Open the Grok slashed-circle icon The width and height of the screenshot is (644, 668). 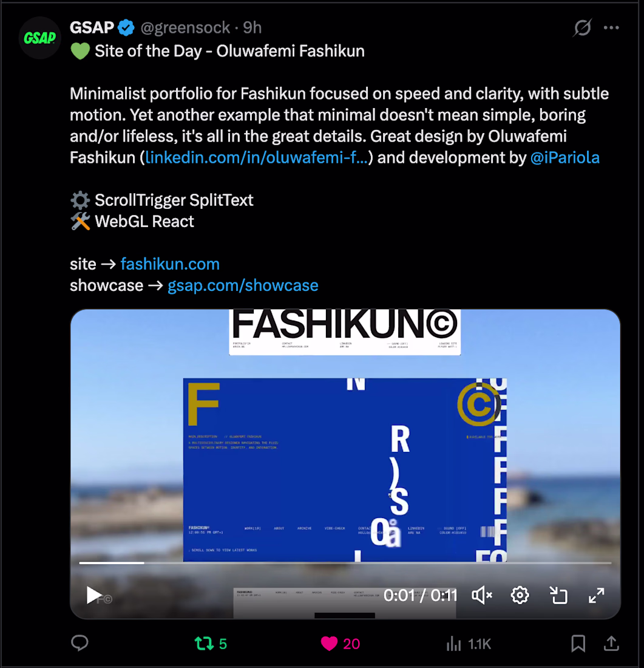pos(582,28)
